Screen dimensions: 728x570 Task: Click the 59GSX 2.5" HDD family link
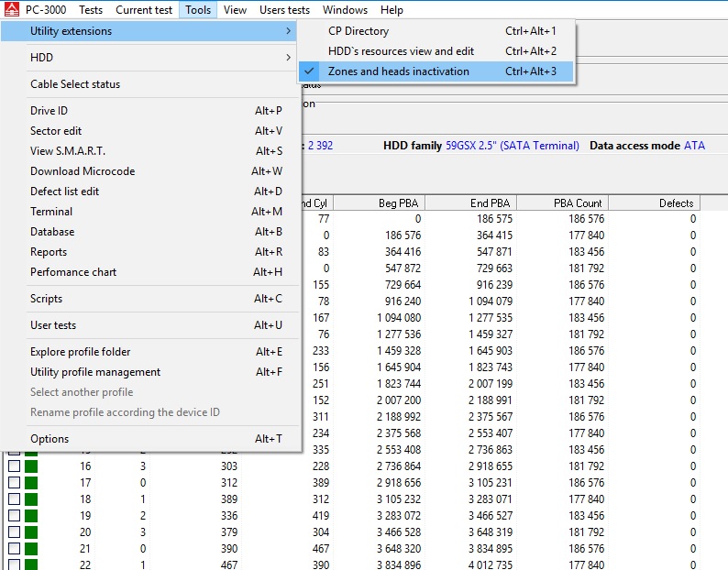(512, 146)
